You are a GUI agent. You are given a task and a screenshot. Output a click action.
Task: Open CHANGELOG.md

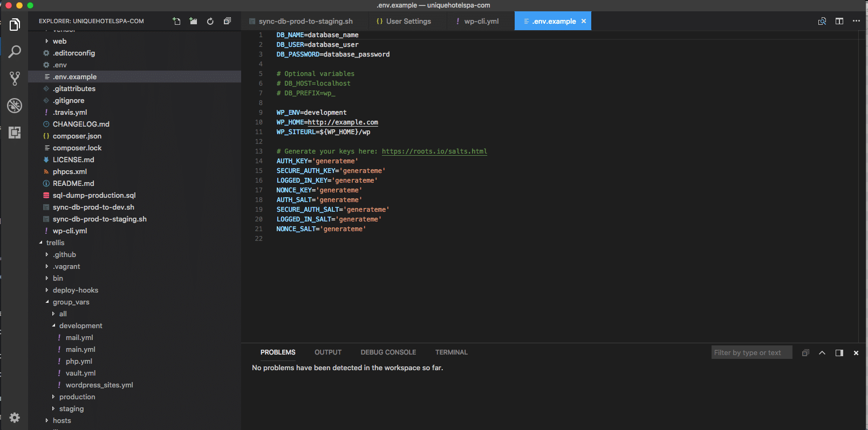click(135, 124)
